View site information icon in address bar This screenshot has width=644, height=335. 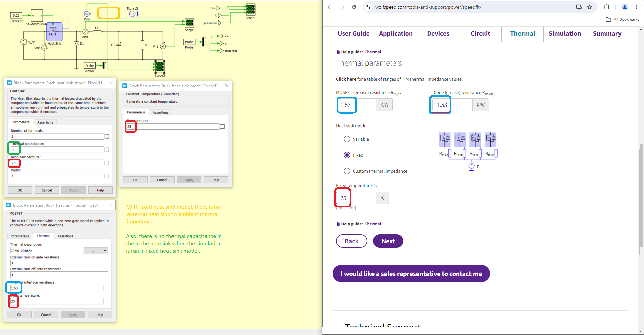pos(368,7)
